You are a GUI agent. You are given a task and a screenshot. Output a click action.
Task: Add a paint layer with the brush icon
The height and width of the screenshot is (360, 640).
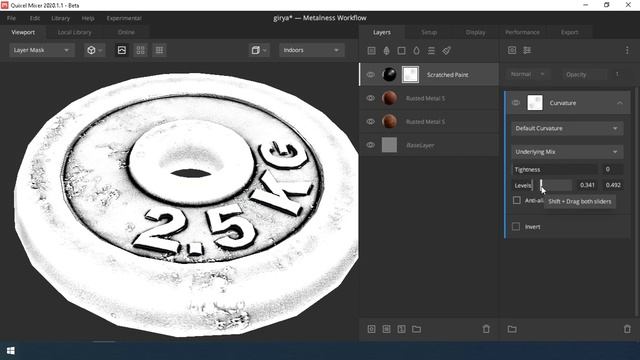(x=447, y=51)
